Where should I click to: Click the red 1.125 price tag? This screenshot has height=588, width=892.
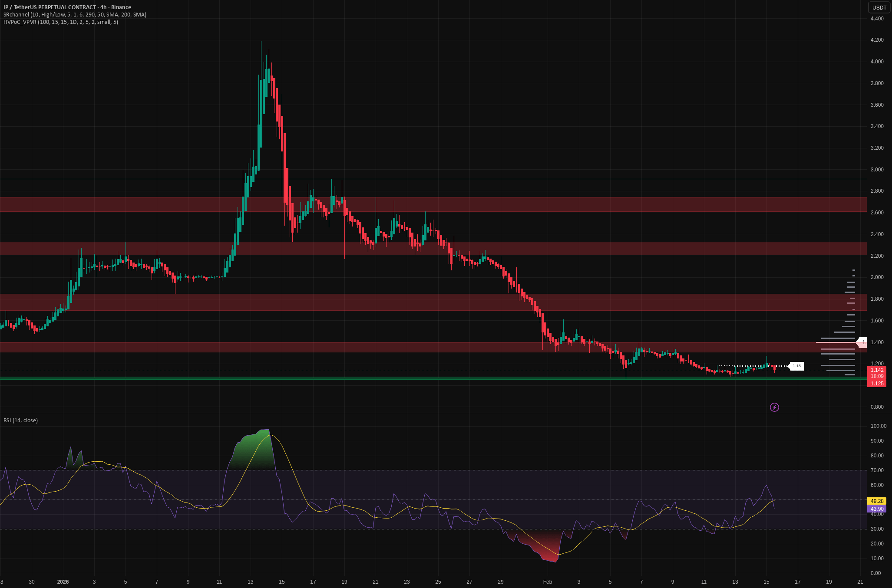coord(877,384)
